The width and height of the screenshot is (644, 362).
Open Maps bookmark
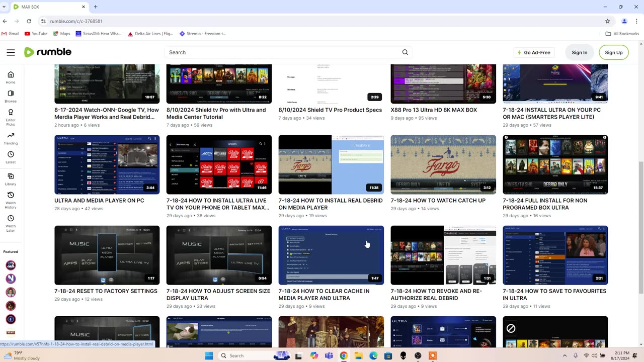click(x=61, y=34)
